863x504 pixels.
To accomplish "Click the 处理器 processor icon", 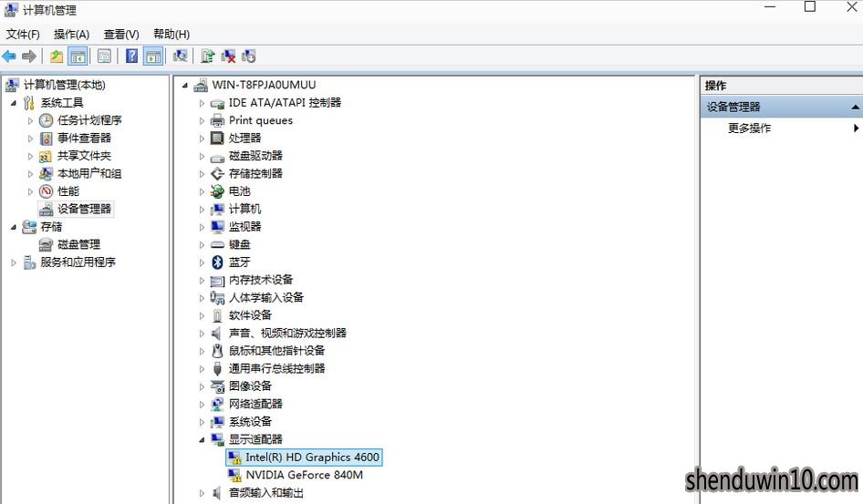I will pos(218,138).
